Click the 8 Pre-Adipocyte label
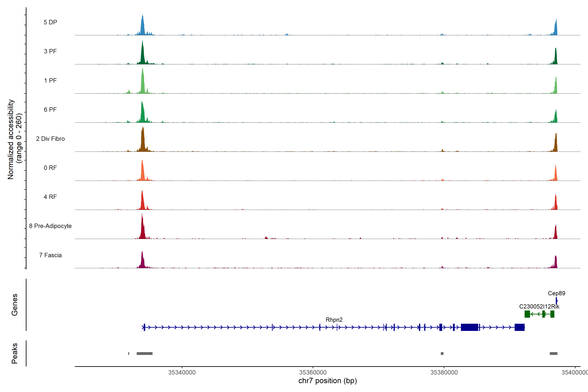The width and height of the screenshot is (588, 392). (x=50, y=226)
